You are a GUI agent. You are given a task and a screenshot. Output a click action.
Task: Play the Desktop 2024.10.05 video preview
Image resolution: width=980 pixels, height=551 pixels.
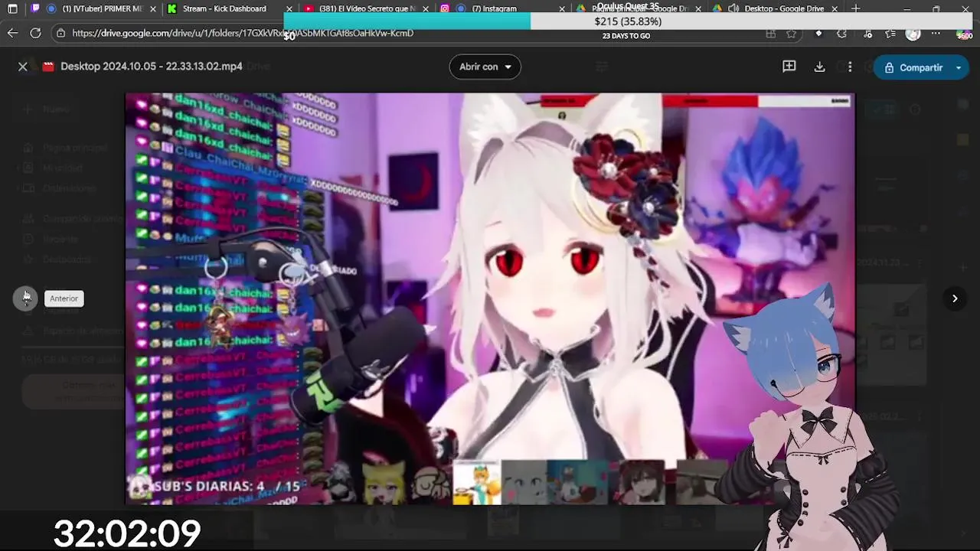[490, 298]
